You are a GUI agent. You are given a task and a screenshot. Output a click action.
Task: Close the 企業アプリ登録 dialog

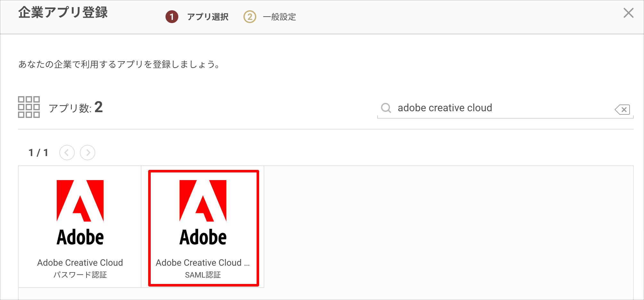[x=628, y=13]
